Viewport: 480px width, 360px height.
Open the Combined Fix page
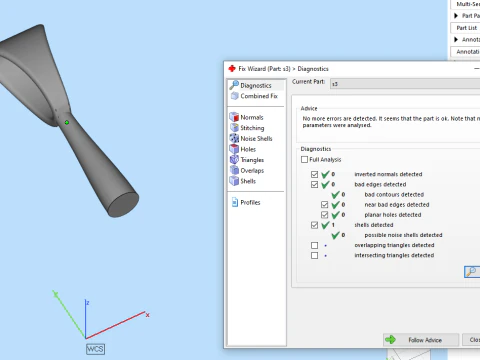click(x=254, y=96)
